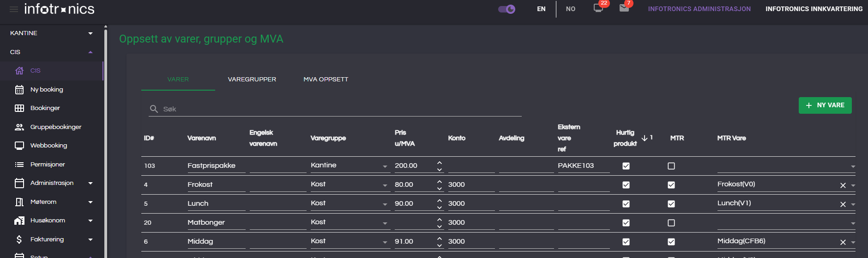Click the Søk search field
The height and width of the screenshot is (258, 868).
[x=342, y=109]
